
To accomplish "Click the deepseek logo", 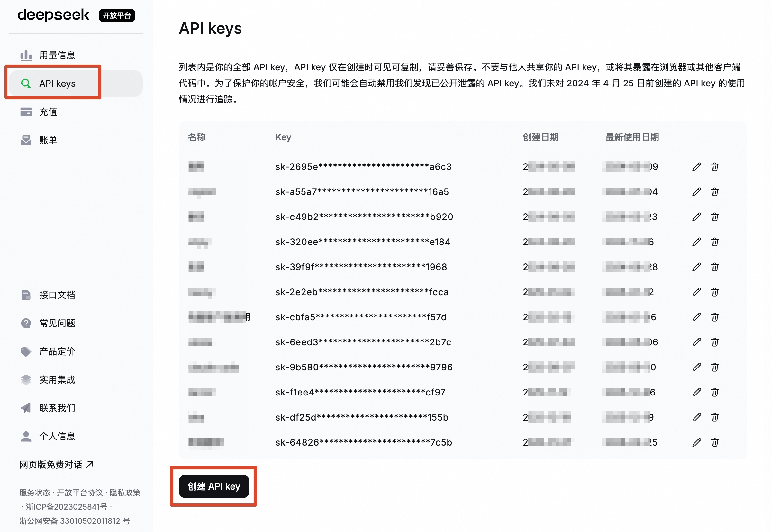I will [x=53, y=15].
